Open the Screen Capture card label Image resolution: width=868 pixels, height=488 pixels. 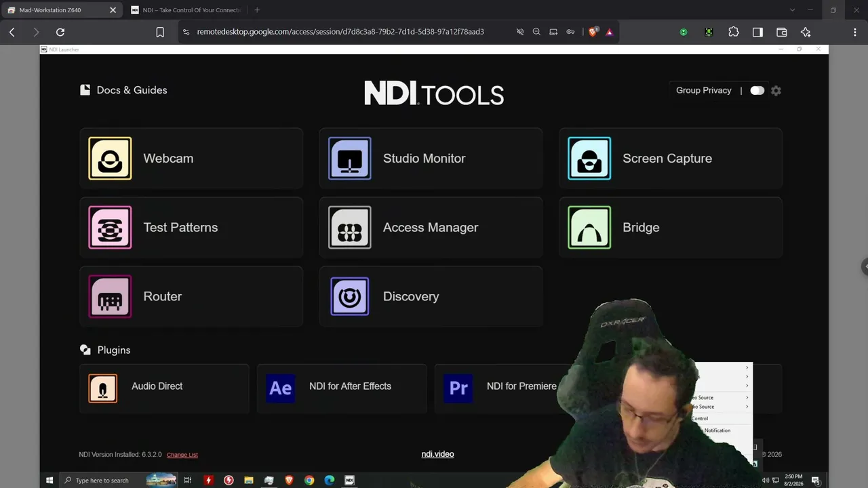(x=667, y=159)
